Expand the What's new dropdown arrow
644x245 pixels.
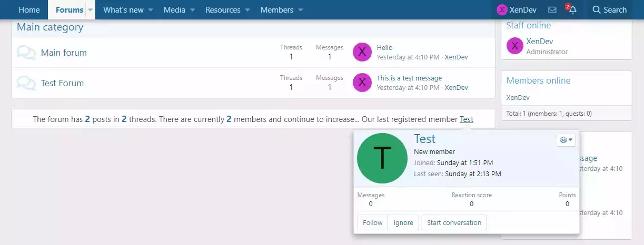pos(151,10)
